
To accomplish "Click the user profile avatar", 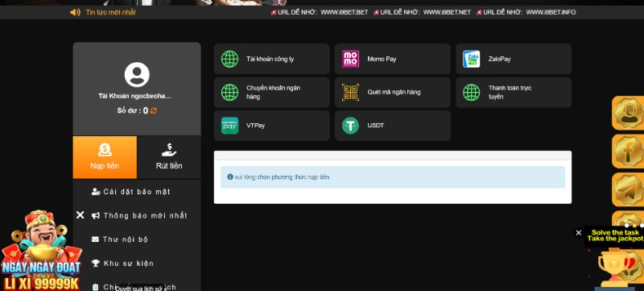I will (x=137, y=75).
